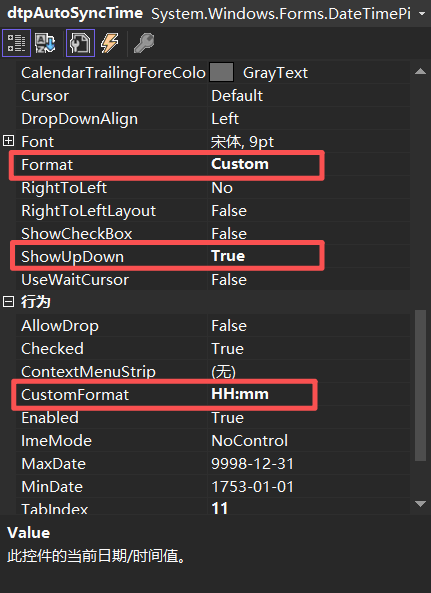Sort properties alphabetically icon

coord(45,43)
